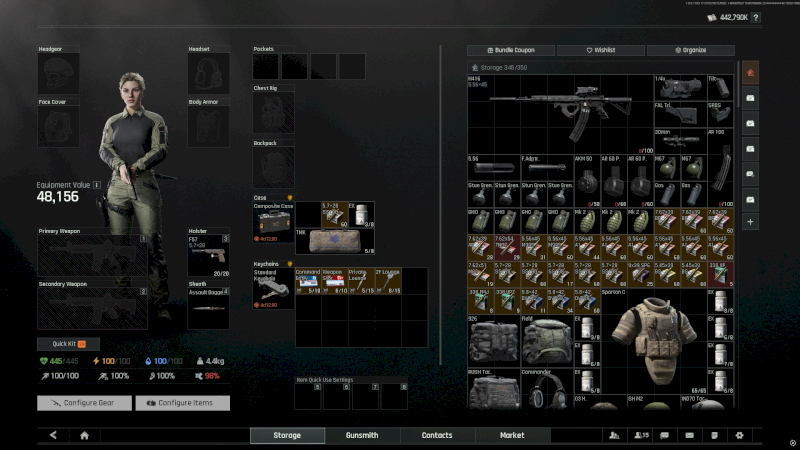
Task: Open the mail envelope icon
Action: (x=689, y=435)
